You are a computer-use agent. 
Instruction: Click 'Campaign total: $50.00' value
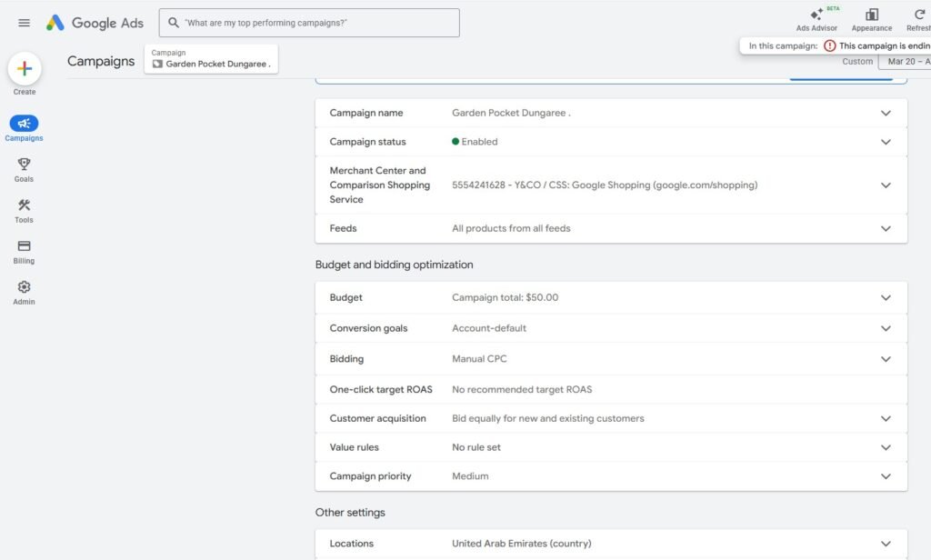(505, 297)
